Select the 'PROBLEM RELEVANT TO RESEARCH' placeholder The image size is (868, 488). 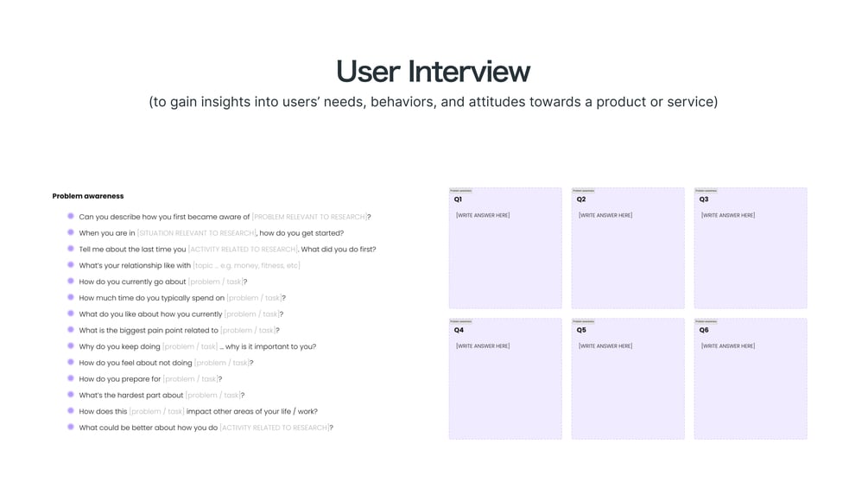[309, 217]
